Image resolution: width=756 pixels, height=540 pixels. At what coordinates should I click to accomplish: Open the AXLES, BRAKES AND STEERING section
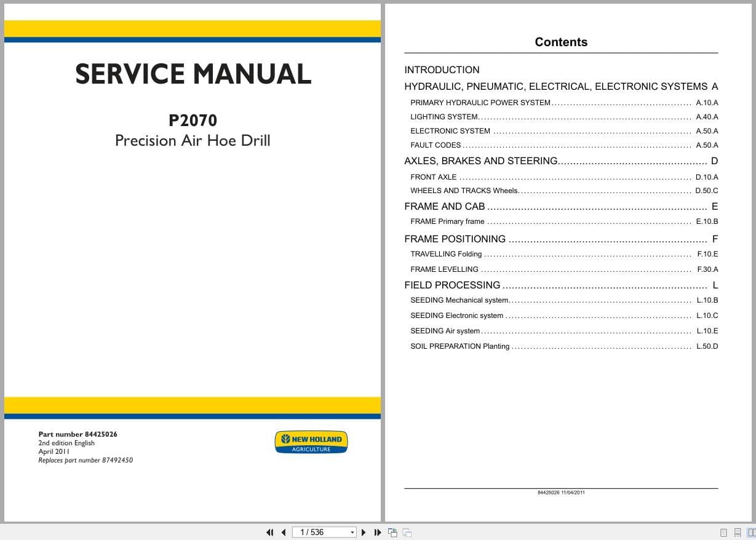click(x=561, y=161)
